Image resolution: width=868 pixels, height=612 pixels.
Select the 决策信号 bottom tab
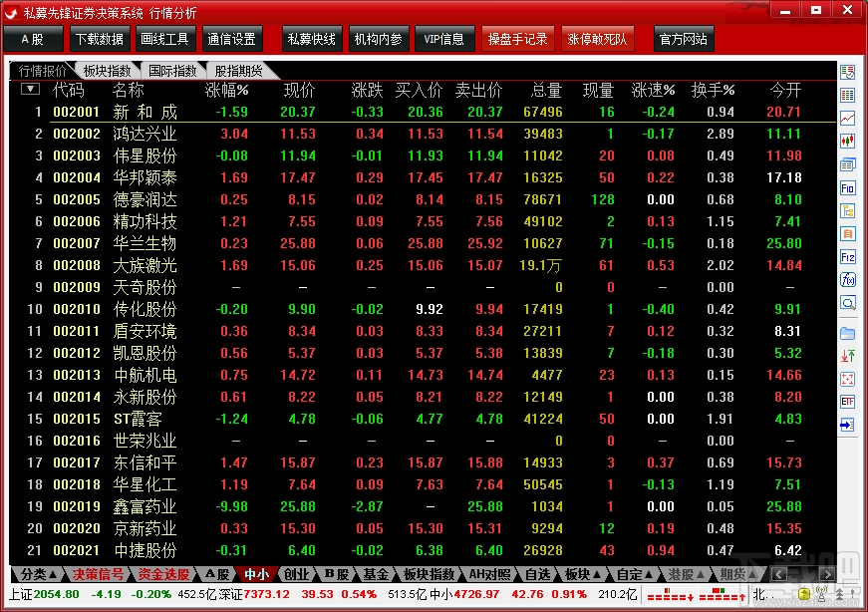[98, 574]
